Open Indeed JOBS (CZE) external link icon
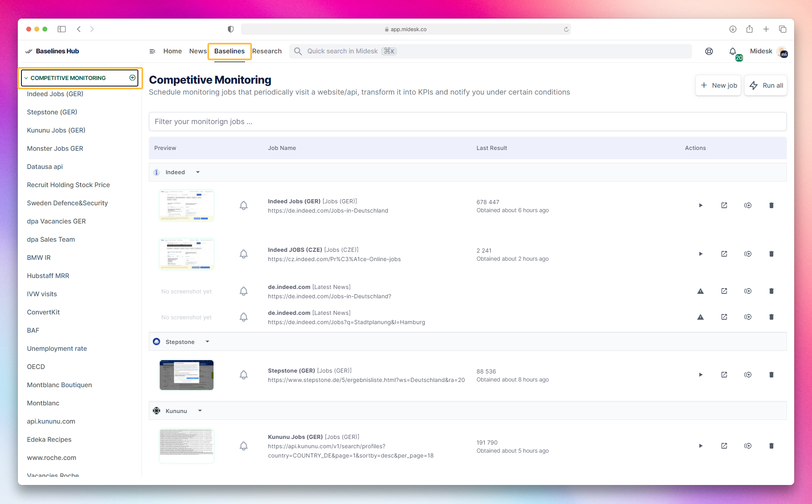 coord(724,254)
